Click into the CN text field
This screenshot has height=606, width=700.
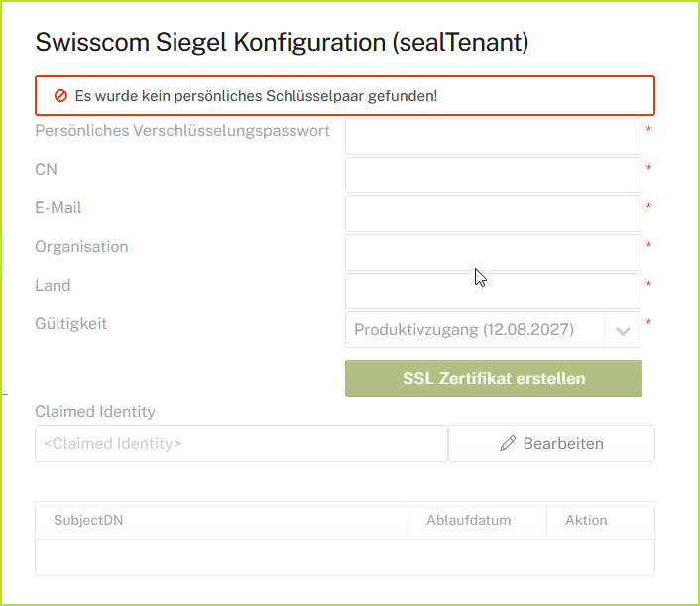point(493,176)
